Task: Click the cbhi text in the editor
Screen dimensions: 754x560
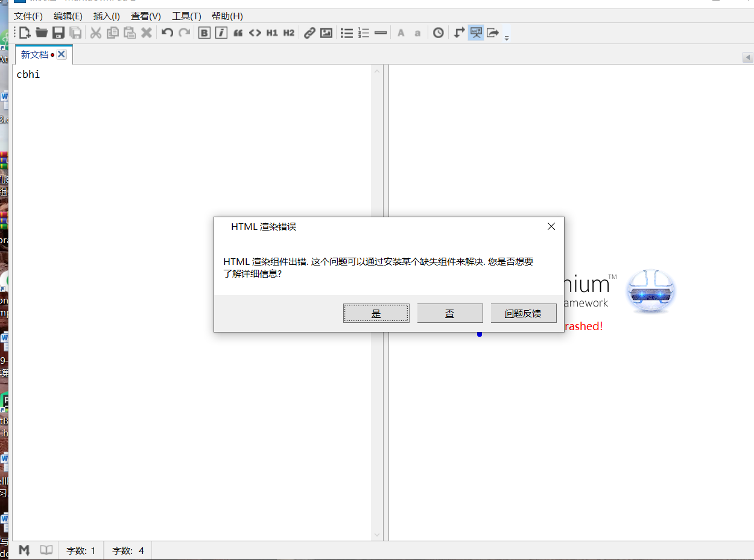Action: point(28,74)
